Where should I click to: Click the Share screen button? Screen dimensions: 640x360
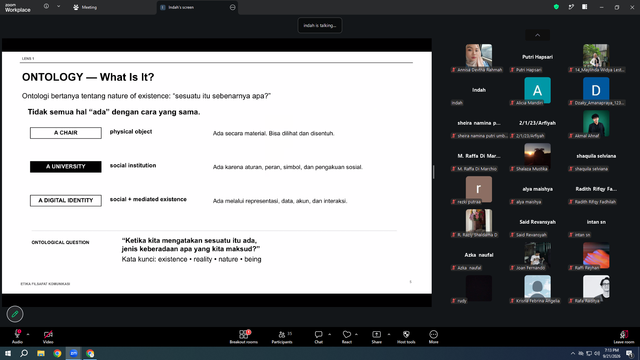376,336
